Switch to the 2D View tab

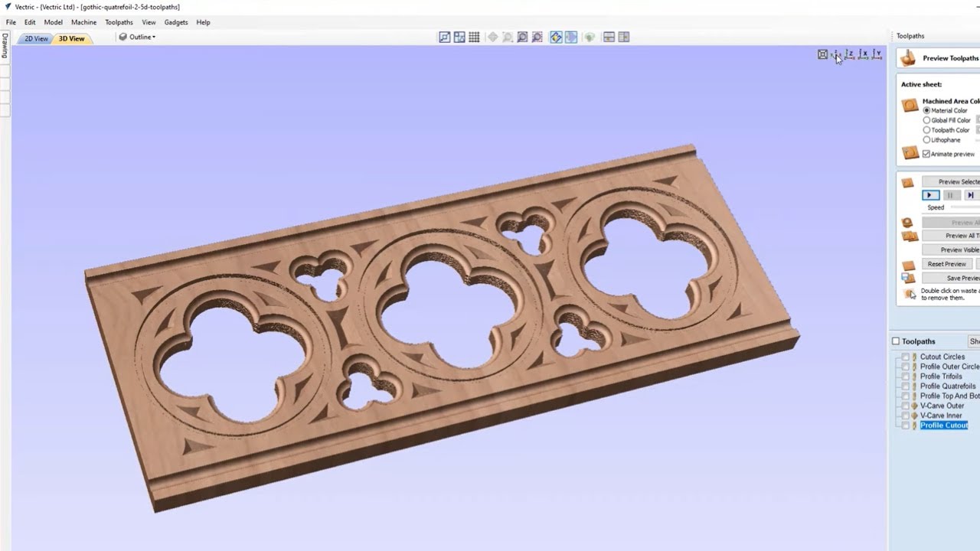point(35,38)
